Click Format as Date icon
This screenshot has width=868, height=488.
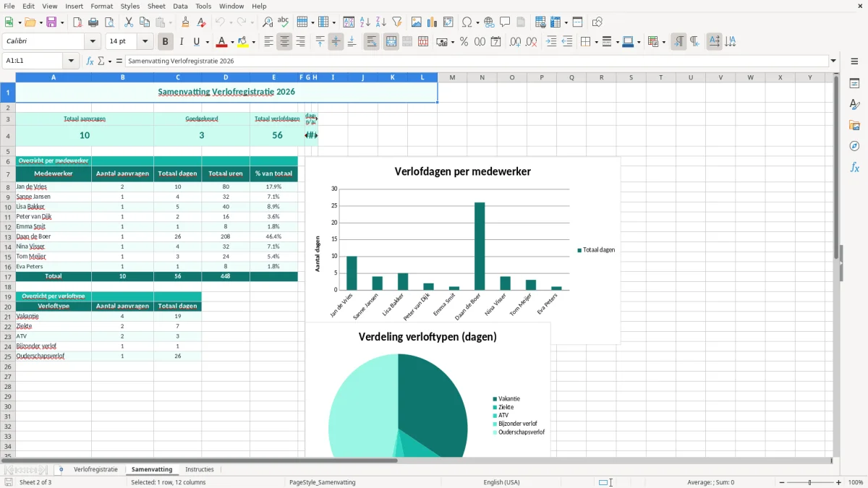tap(495, 42)
